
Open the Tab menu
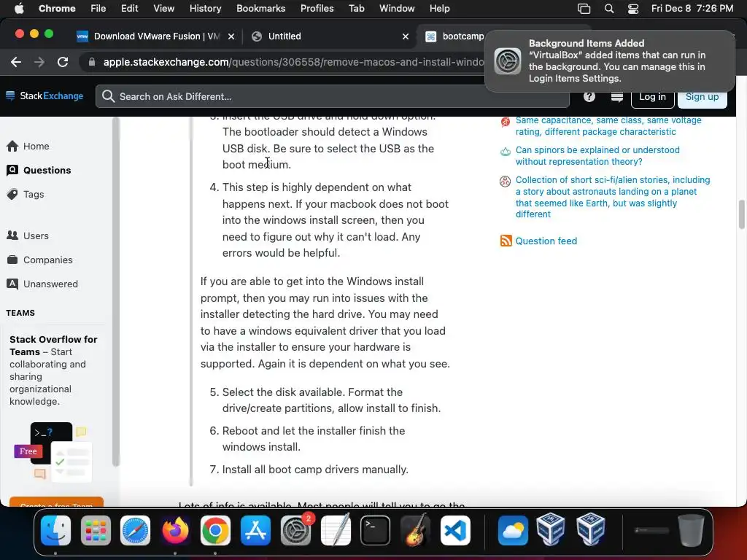[x=356, y=8]
